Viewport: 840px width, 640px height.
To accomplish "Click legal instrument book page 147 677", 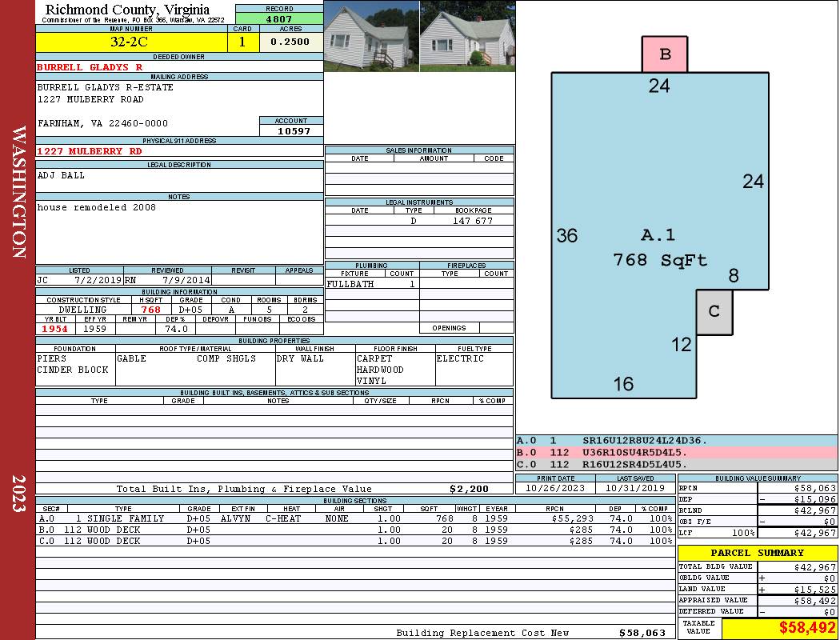I will coord(473,221).
